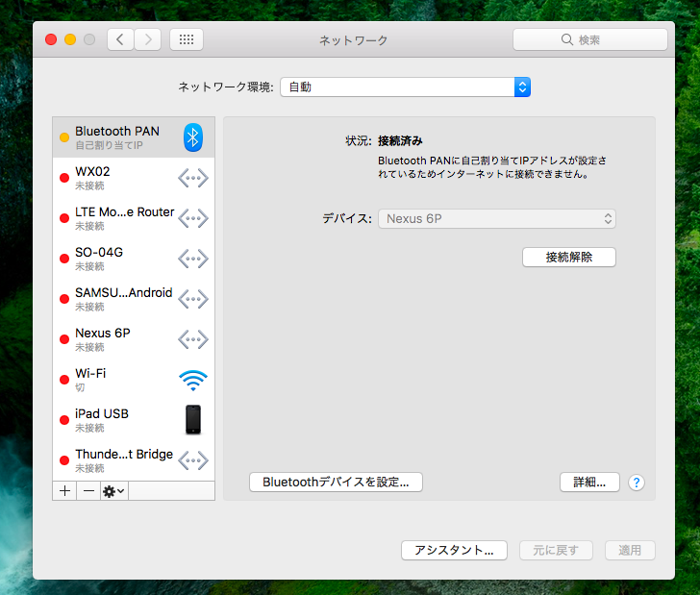
Task: Click the Thunderbolt Bridge network arrows icon
Action: click(x=193, y=460)
